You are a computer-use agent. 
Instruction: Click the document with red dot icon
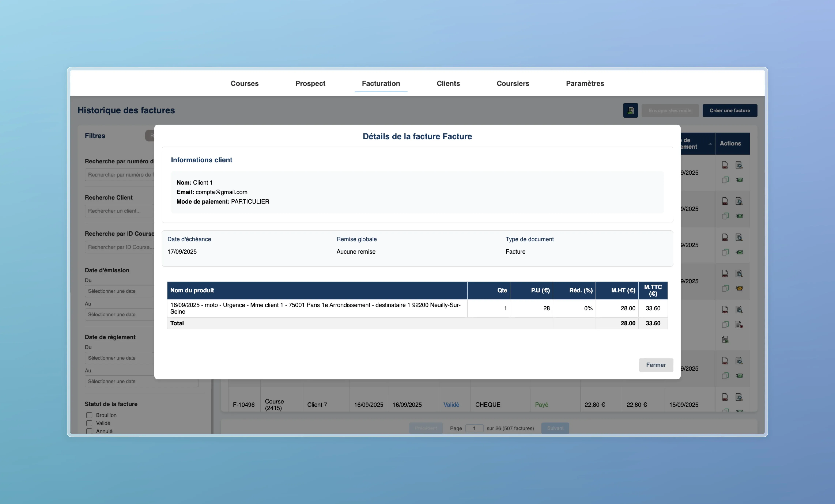(739, 325)
